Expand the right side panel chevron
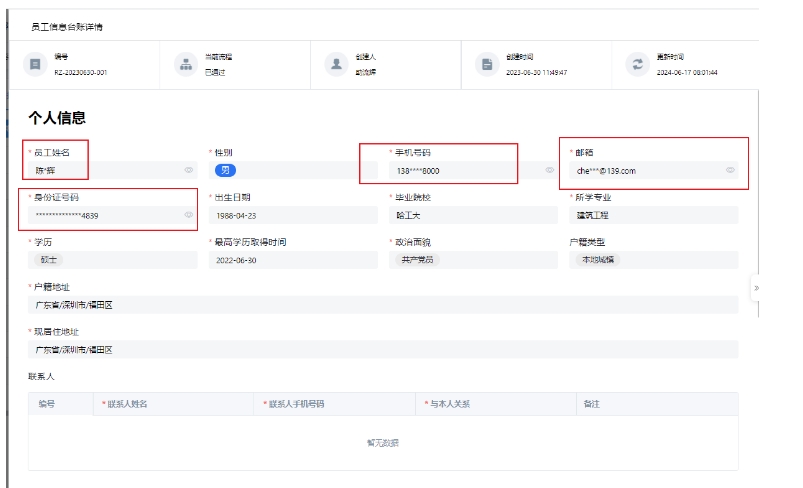Viewport: 803px width, 488px height. [756, 288]
